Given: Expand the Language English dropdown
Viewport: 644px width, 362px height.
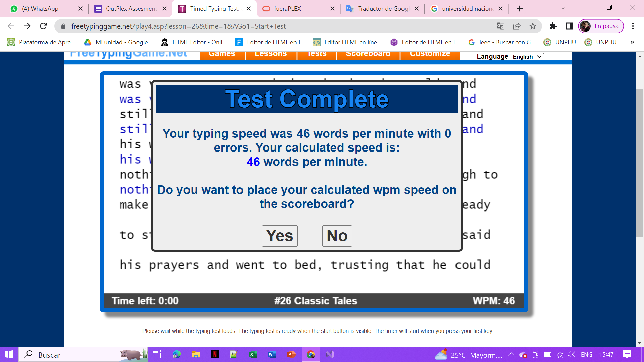Looking at the screenshot, I should click(527, 57).
